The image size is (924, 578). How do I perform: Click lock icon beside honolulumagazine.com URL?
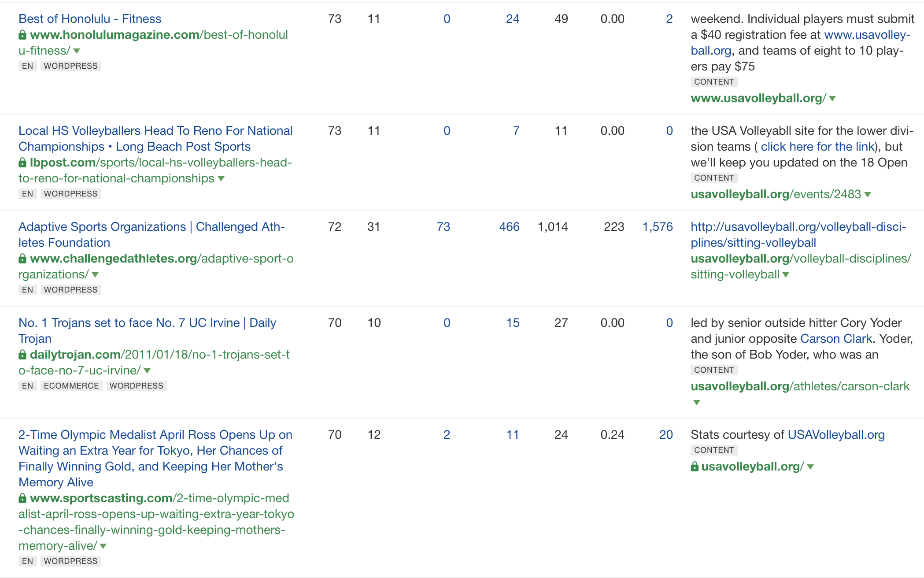pyautogui.click(x=22, y=35)
